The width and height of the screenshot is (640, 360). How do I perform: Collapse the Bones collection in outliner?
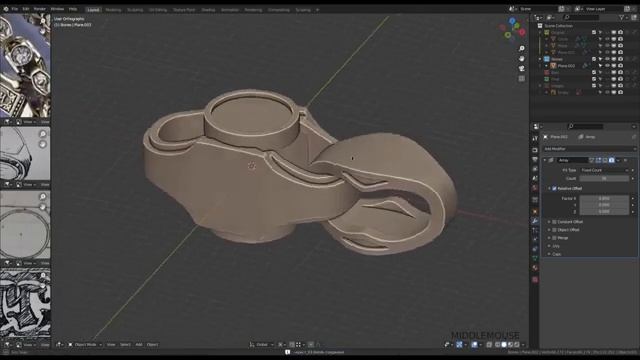(540, 59)
